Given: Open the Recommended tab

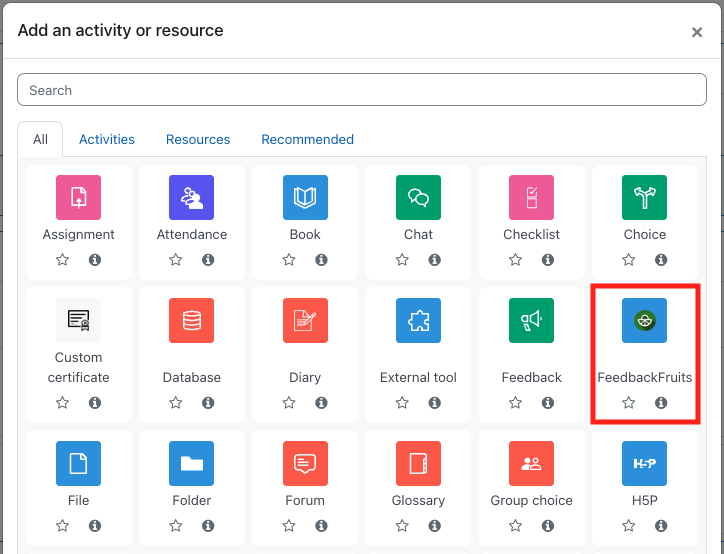Looking at the screenshot, I should [307, 140].
